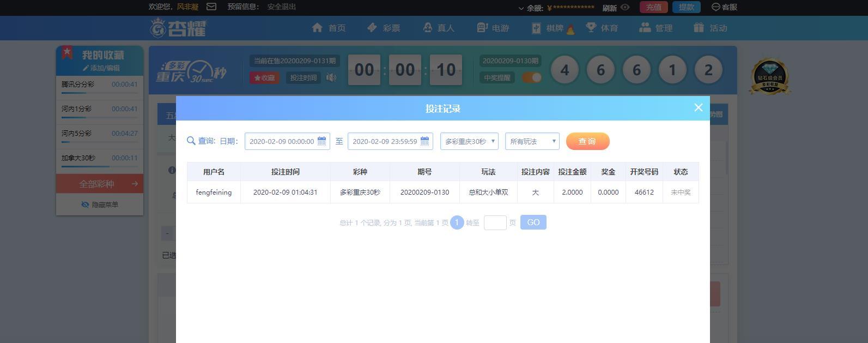Click the 杏耀 site logo

click(x=179, y=28)
